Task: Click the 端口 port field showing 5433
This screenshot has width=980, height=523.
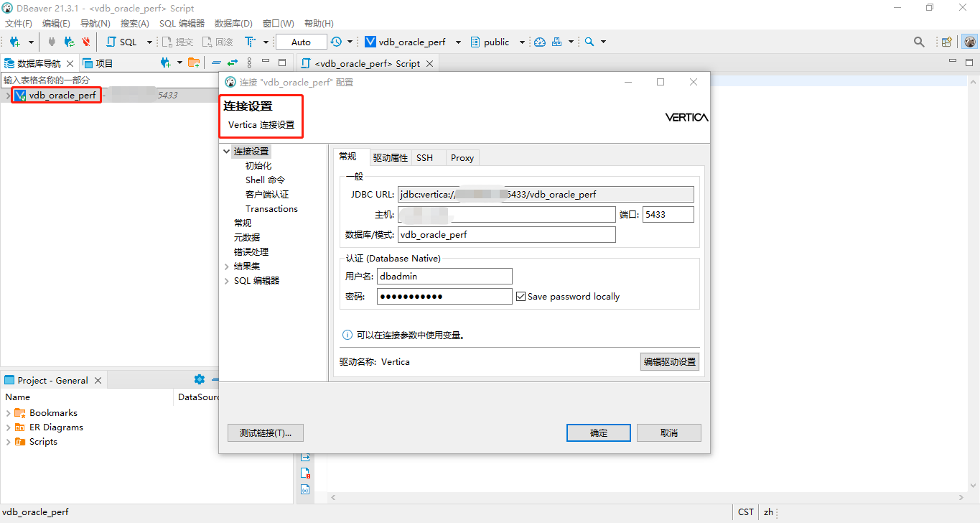Action: (x=668, y=214)
